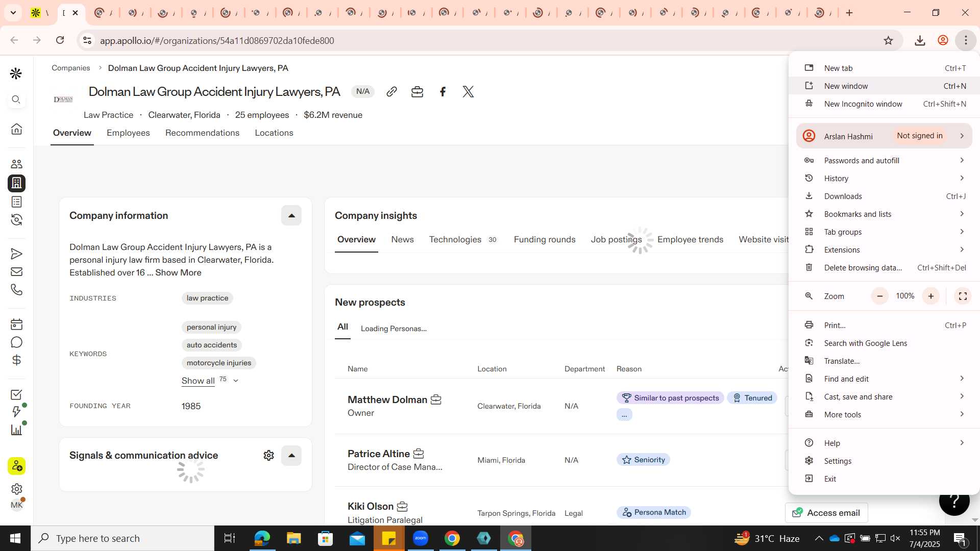This screenshot has width=980, height=551.
Task: Open Settings from the Chrome menu
Action: point(884,461)
